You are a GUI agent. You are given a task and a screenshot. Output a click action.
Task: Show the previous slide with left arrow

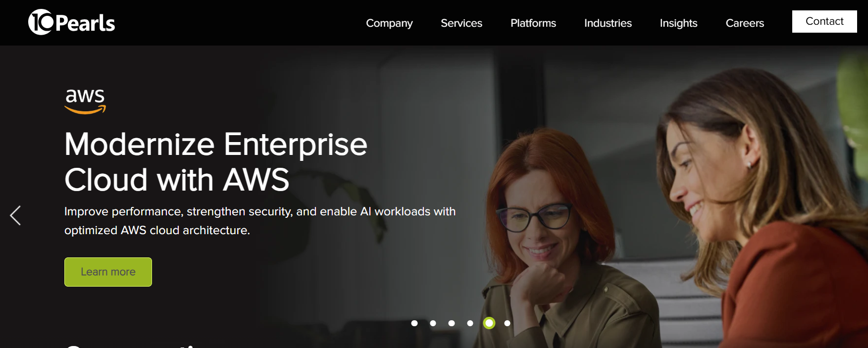click(x=15, y=215)
